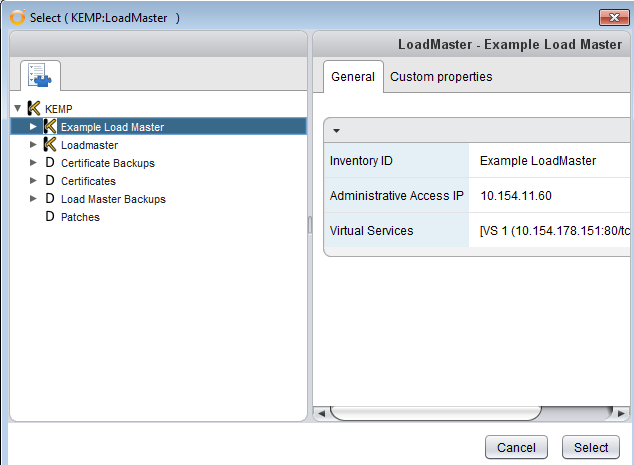Collapse the KEMP root tree node
The height and width of the screenshot is (465, 634).
point(17,108)
